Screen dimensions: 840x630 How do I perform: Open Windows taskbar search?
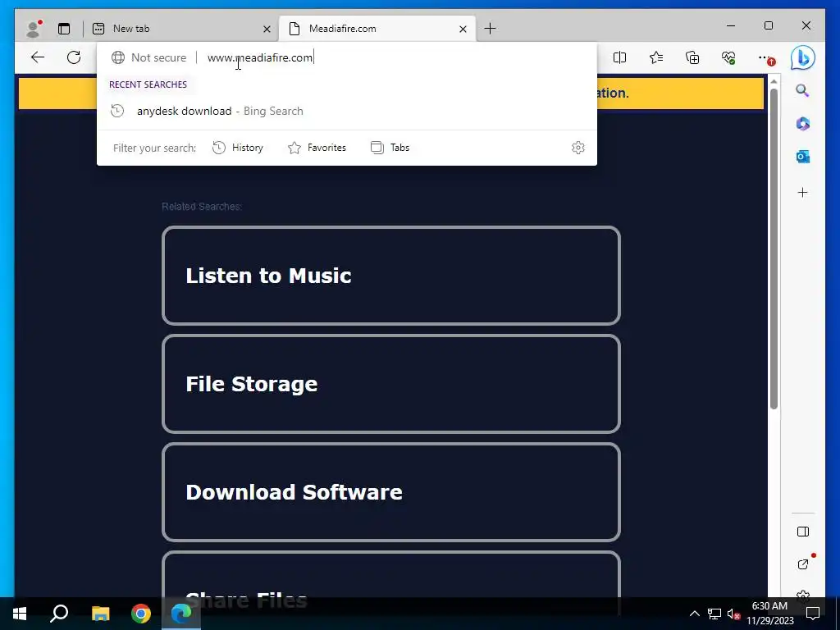pyautogui.click(x=59, y=614)
